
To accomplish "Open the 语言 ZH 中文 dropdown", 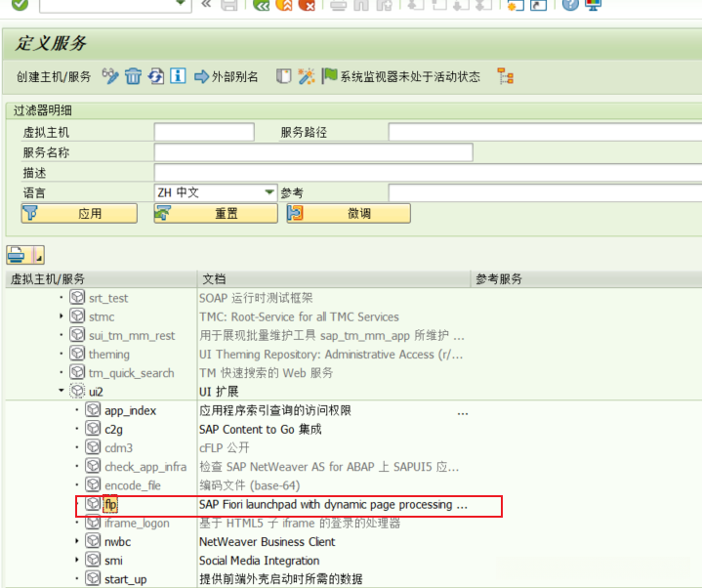I will (x=269, y=192).
